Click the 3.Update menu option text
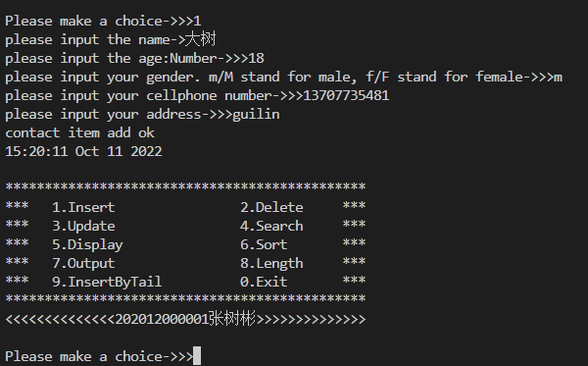 click(83, 226)
